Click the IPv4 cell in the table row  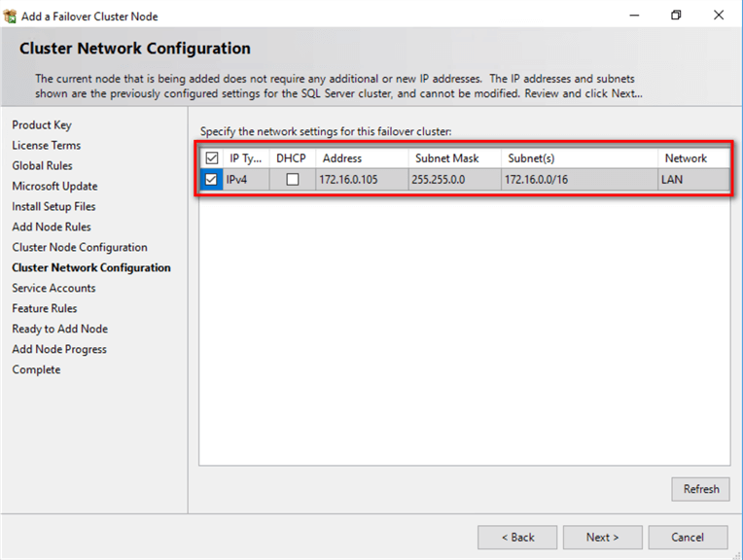(x=246, y=180)
